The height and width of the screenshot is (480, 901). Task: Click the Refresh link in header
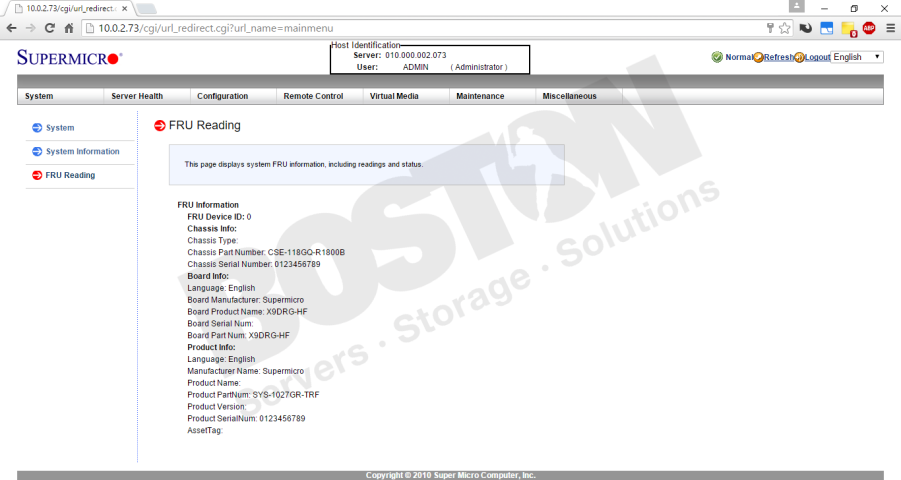pos(779,57)
